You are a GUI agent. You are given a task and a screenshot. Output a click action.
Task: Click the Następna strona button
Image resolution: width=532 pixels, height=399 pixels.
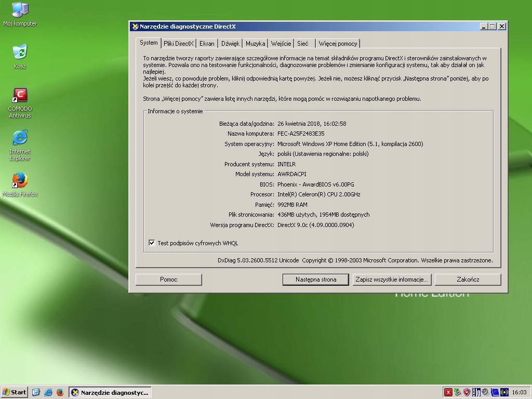click(316, 280)
